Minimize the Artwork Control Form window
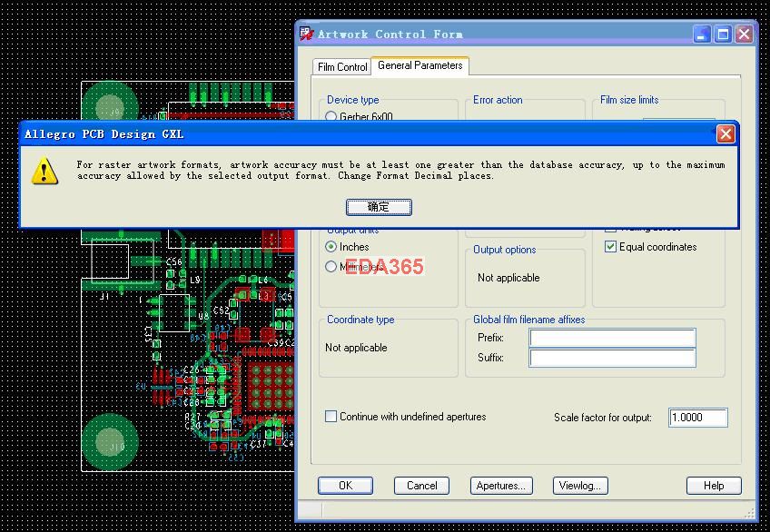 point(702,34)
